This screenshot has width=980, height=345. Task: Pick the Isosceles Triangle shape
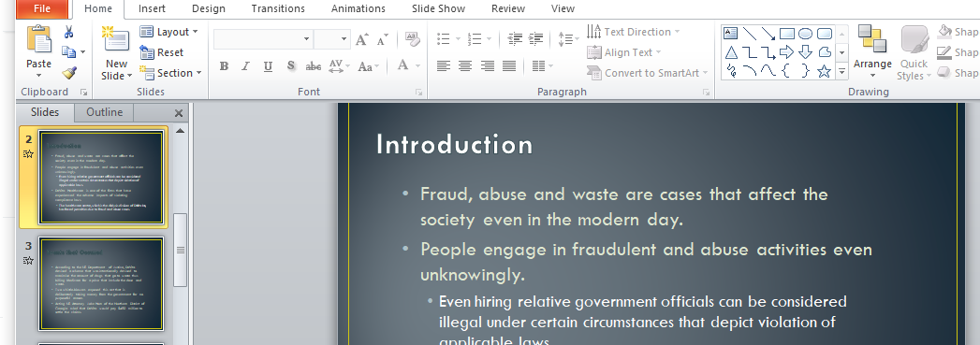[730, 51]
